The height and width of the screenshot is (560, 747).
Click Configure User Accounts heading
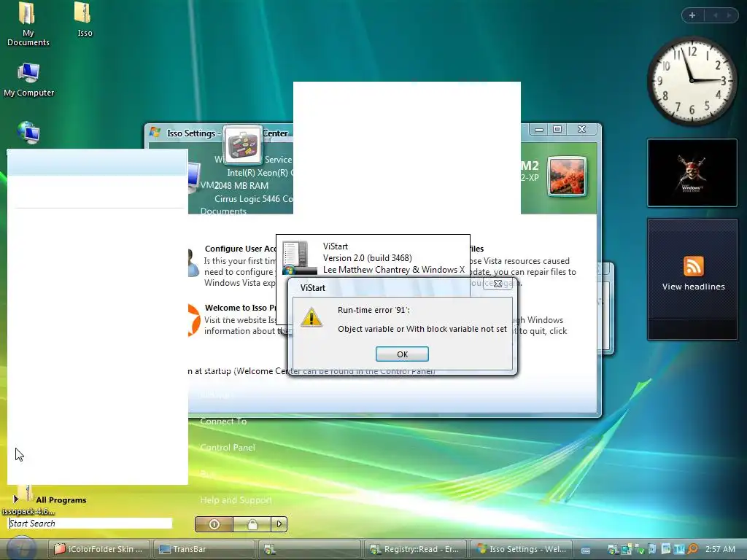coord(241,249)
